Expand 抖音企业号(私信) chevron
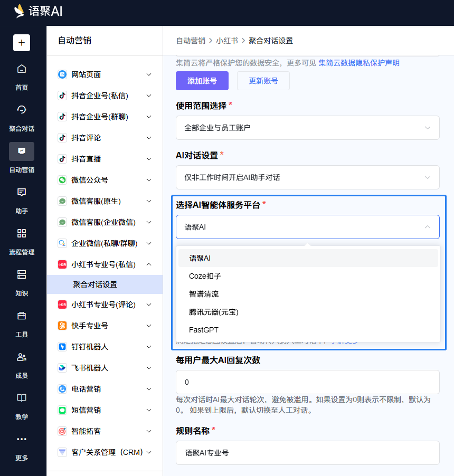454x476 pixels. (x=149, y=96)
